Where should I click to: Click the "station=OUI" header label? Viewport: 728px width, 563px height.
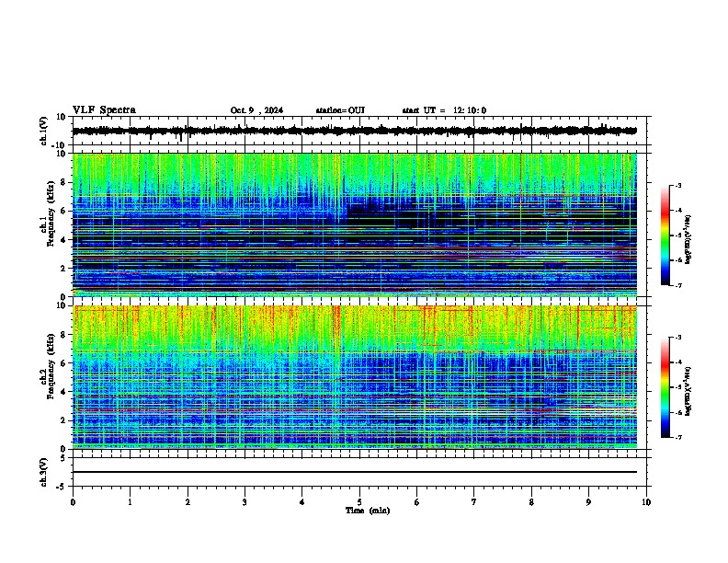340,110
